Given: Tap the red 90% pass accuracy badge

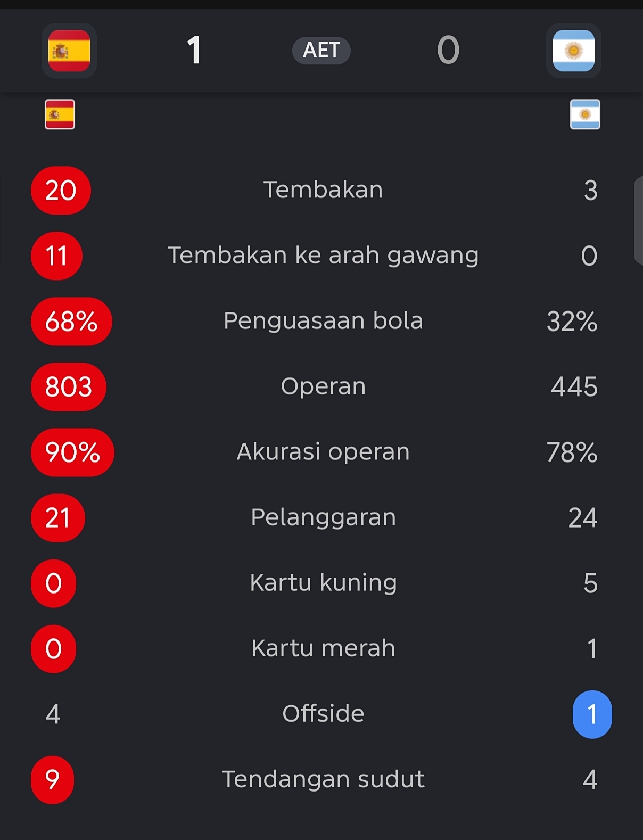Looking at the screenshot, I should pos(72,452).
